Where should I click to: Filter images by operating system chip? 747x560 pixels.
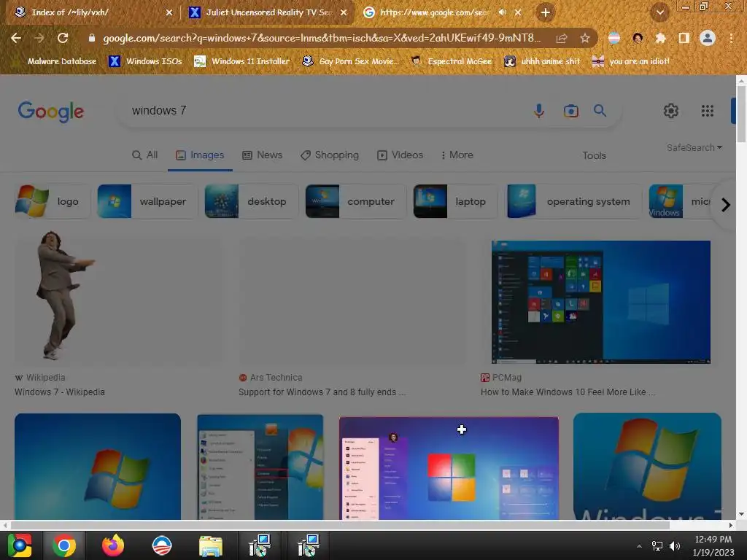[x=574, y=201]
